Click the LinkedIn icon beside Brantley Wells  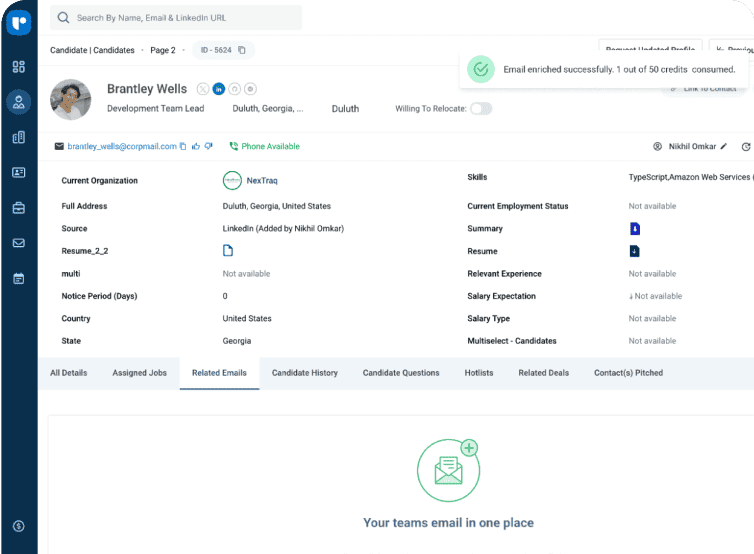coord(219,89)
